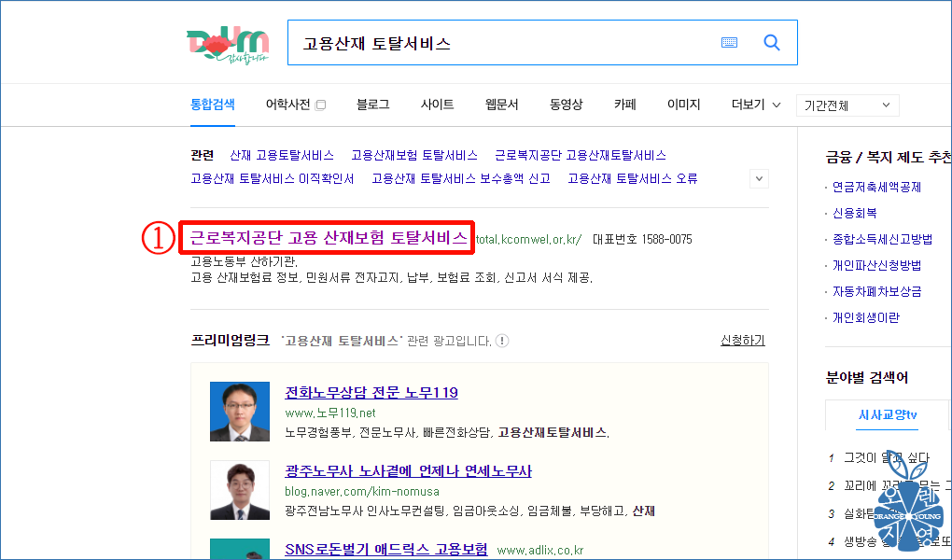Screen dimensions: 952x560
Task: Click related search 근로복지공단 고용산재토탈서비스
Action: (581, 156)
